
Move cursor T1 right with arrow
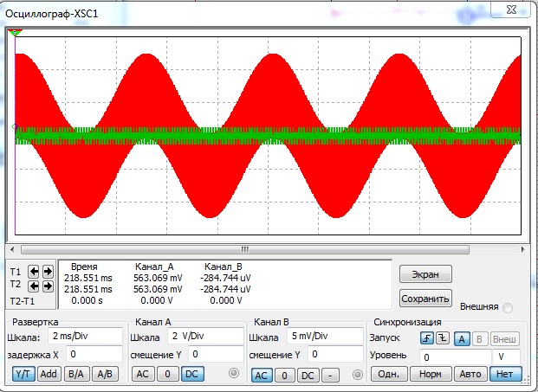point(48,272)
